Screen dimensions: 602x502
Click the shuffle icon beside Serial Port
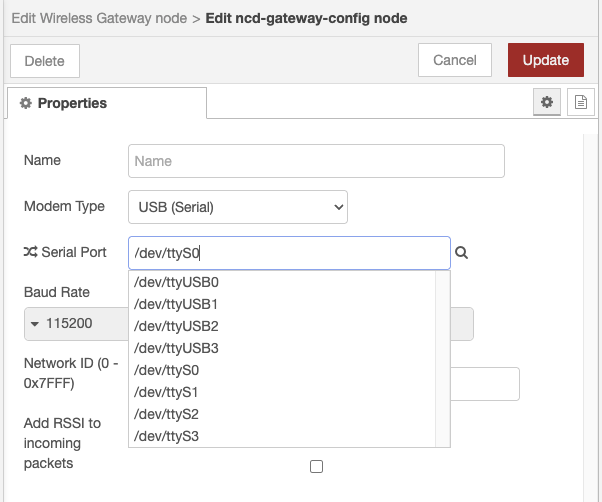(x=31, y=252)
